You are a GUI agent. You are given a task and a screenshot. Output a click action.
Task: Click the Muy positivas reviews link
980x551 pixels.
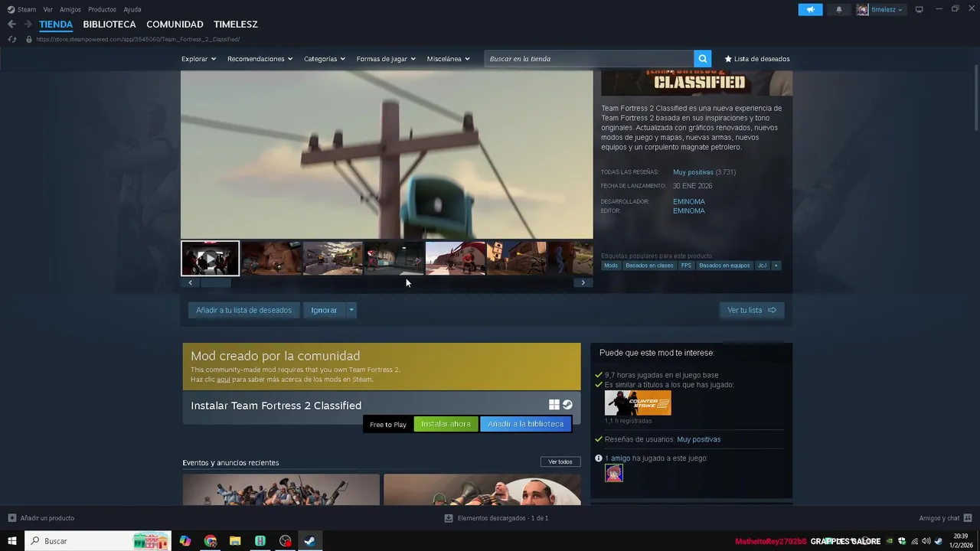[x=693, y=172]
